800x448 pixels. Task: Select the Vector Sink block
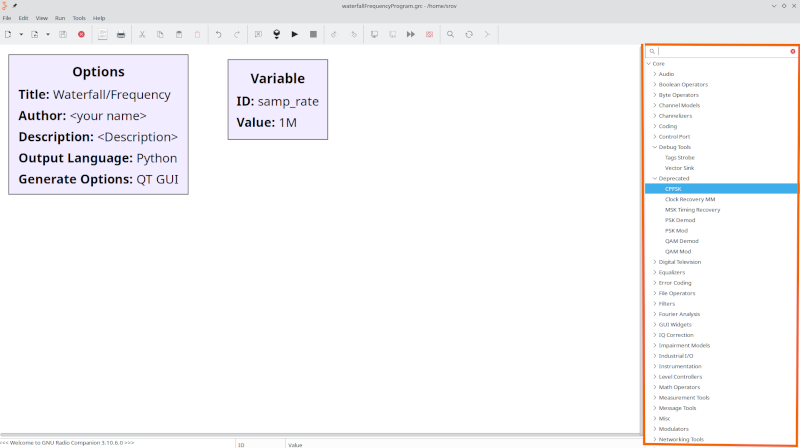click(680, 168)
